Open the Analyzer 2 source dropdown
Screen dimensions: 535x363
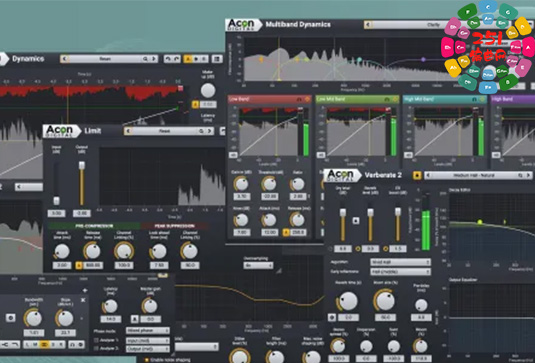tap(148, 349)
